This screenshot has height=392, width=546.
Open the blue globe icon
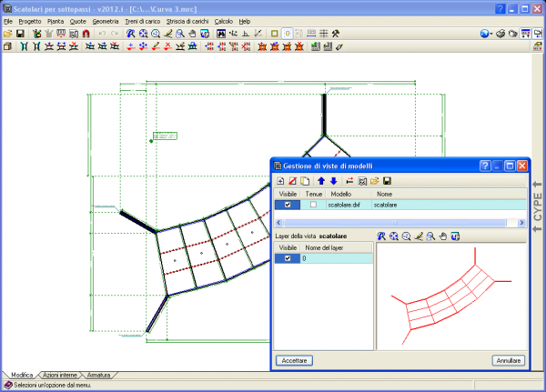[484, 34]
